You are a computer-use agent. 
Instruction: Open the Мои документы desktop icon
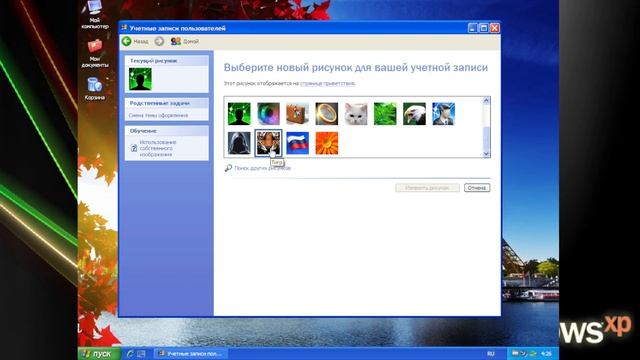coord(95,53)
